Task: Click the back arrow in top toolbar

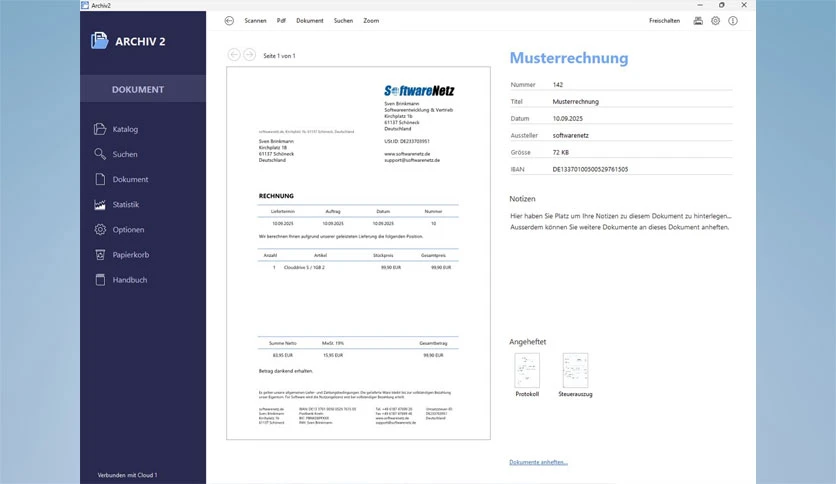Action: [229, 21]
